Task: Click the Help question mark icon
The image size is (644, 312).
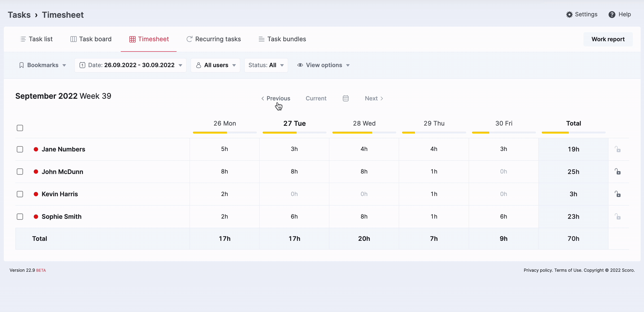Action: pos(612,15)
